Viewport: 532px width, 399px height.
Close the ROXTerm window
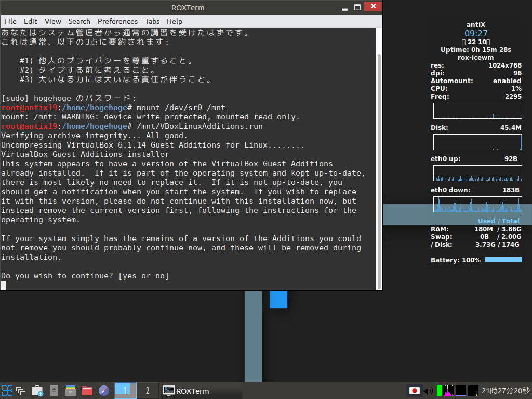point(373,6)
